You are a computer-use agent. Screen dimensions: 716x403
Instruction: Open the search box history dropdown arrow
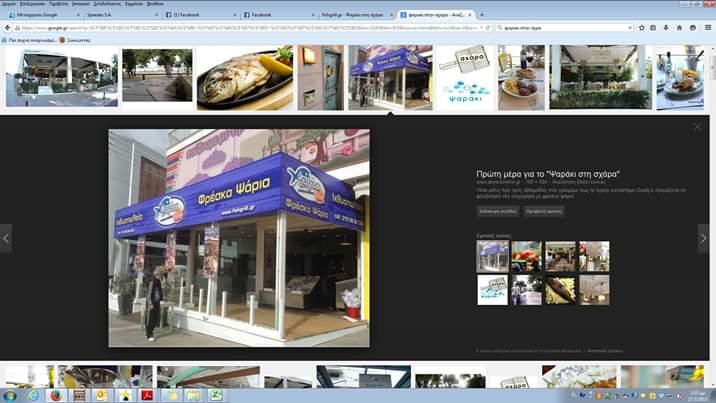[630, 28]
